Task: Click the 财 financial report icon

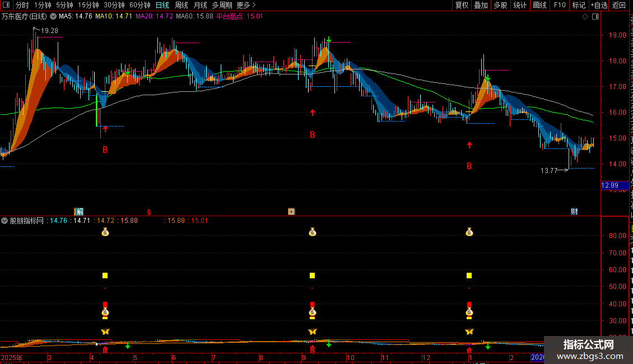Action: [x=574, y=211]
